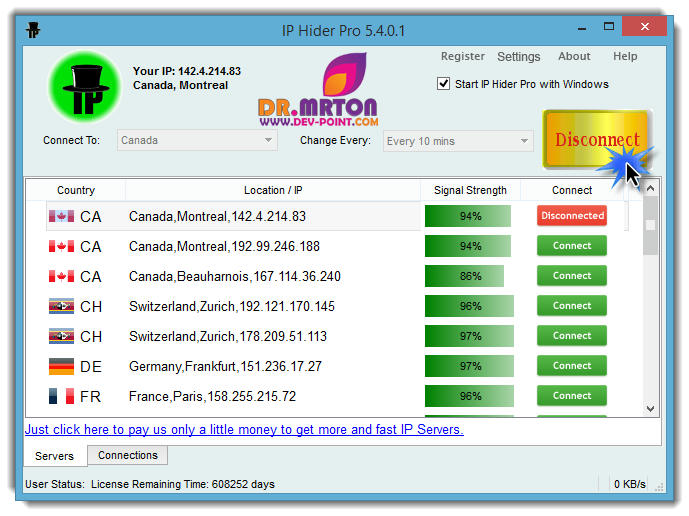This screenshot has width=689, height=516.
Task: Click the Canada flag in the 142.4.214.83 row
Action: pos(61,216)
